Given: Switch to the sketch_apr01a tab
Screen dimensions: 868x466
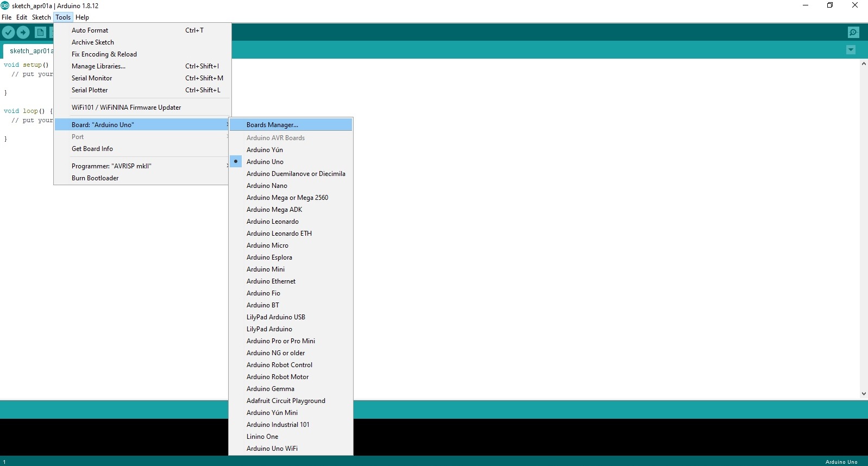Looking at the screenshot, I should pyautogui.click(x=29, y=51).
